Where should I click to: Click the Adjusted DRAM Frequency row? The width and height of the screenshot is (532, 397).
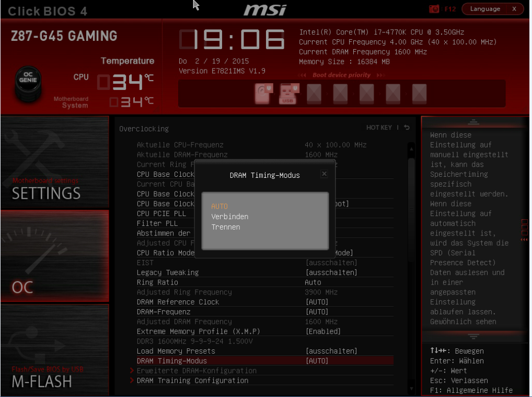pyautogui.click(x=264, y=322)
